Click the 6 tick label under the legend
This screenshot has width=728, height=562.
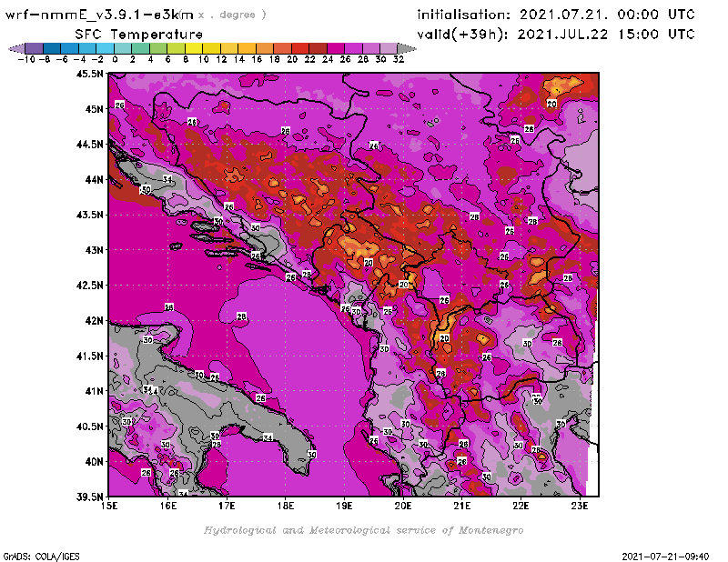click(x=168, y=59)
